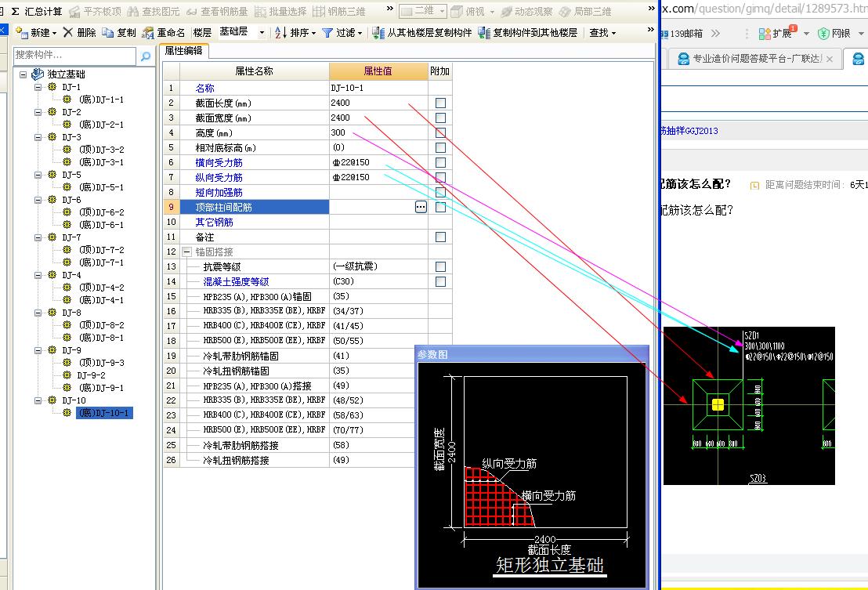Collapse the 锚固搭接 property group
Viewport: 868px width, 590px height.
coord(187,252)
